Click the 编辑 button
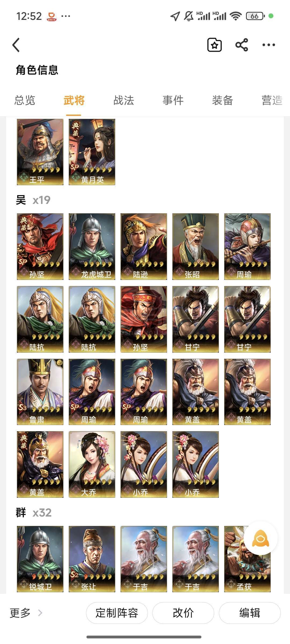Image resolution: width=290 pixels, height=644 pixels. point(250,613)
